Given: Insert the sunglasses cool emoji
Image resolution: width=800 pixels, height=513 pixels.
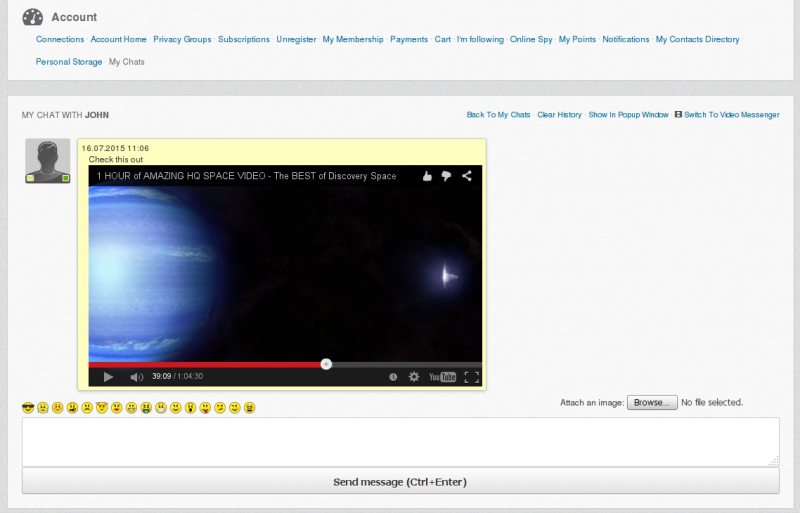Looking at the screenshot, I should pos(28,407).
